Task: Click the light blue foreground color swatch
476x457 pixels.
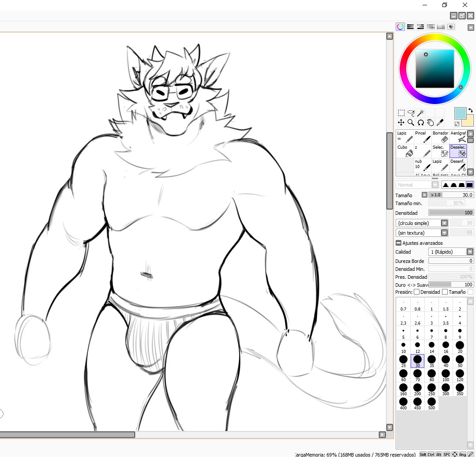Action: point(460,113)
